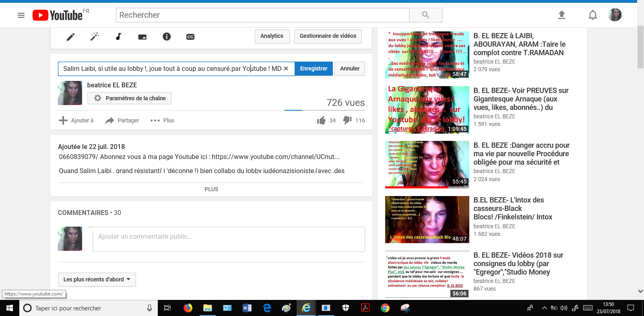Open Firefox from the taskbar

pyautogui.click(x=188, y=308)
